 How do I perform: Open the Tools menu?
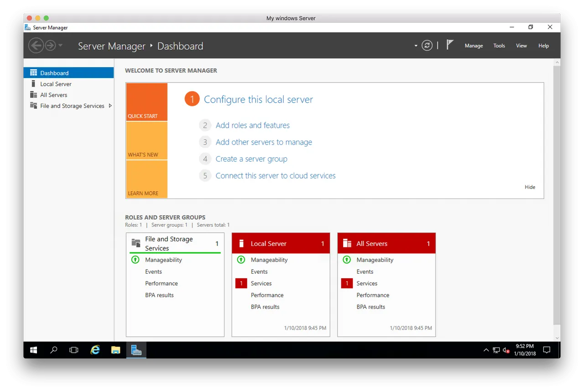pyautogui.click(x=499, y=46)
